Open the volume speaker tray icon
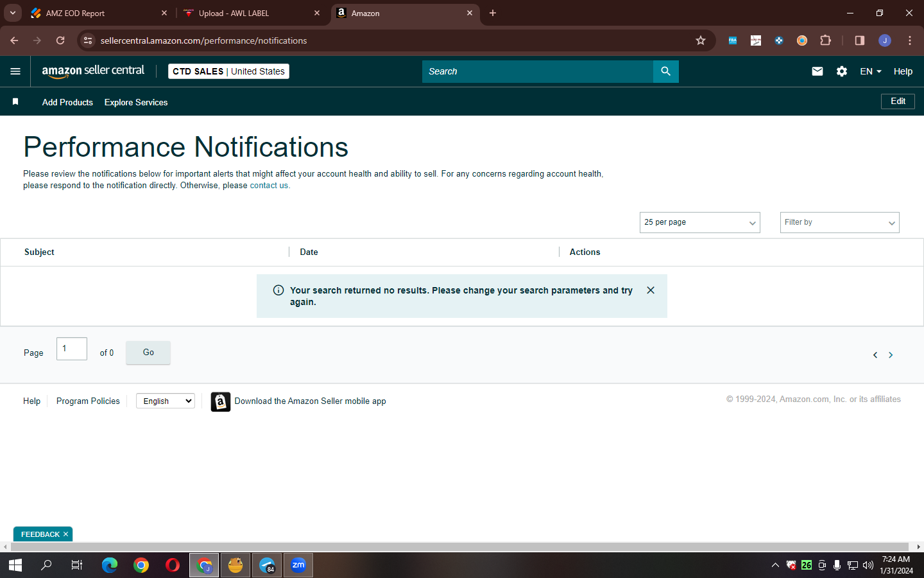Image resolution: width=924 pixels, height=578 pixels. [868, 565]
